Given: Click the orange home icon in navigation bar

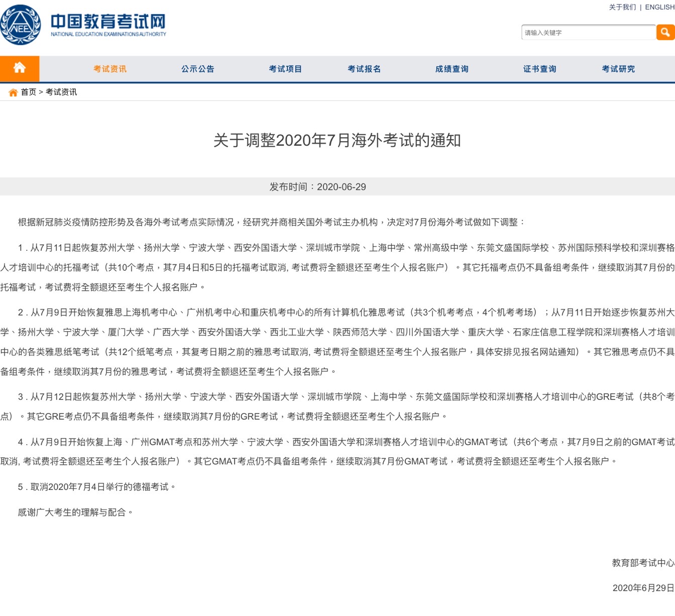Looking at the screenshot, I should click(20, 68).
